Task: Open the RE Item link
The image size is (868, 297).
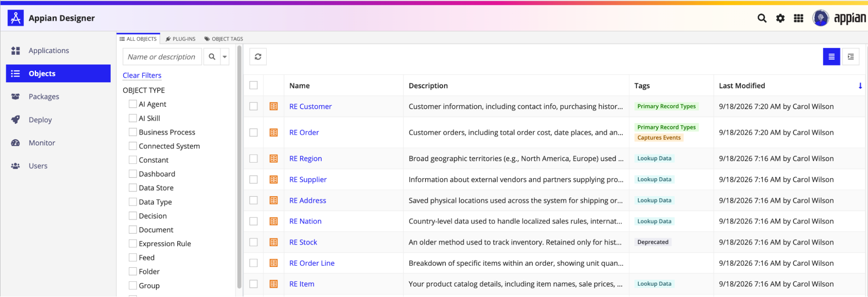Action: click(x=302, y=284)
